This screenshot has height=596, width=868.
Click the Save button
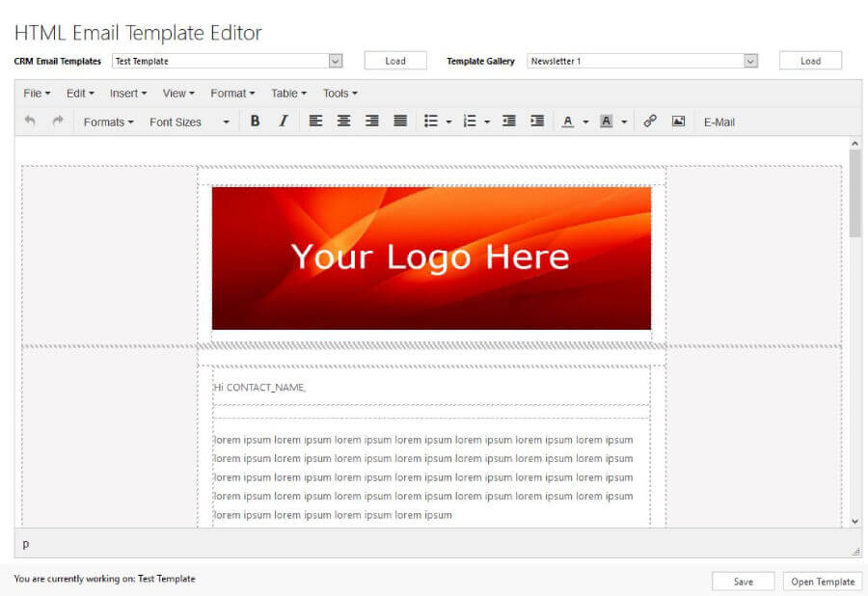pos(743,581)
